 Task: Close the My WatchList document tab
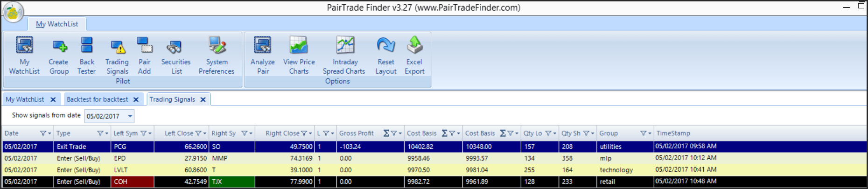[x=53, y=99]
